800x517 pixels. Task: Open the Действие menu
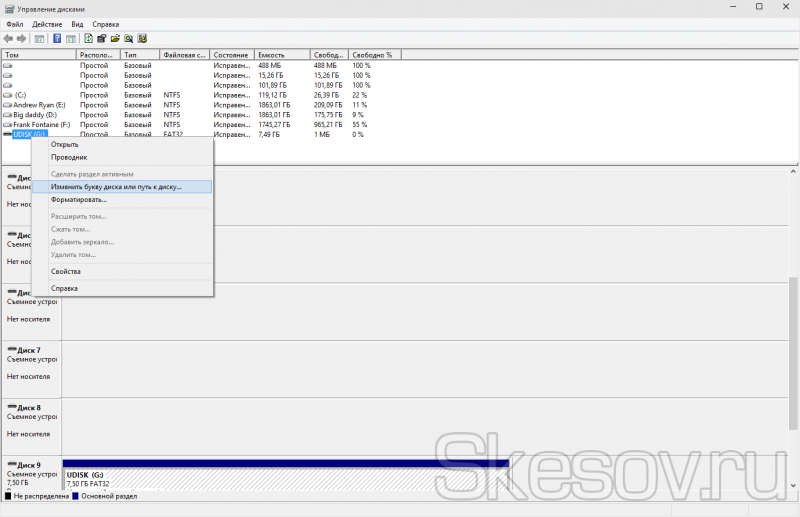(47, 24)
